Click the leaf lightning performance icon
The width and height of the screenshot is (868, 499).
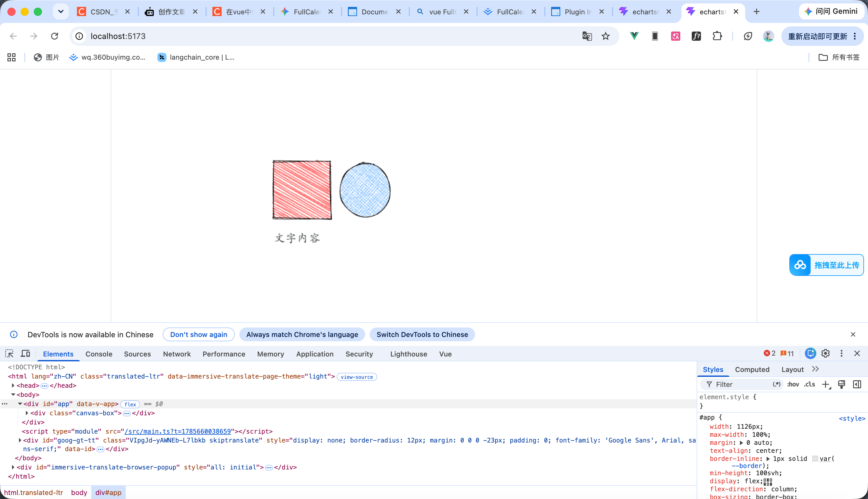point(748,36)
